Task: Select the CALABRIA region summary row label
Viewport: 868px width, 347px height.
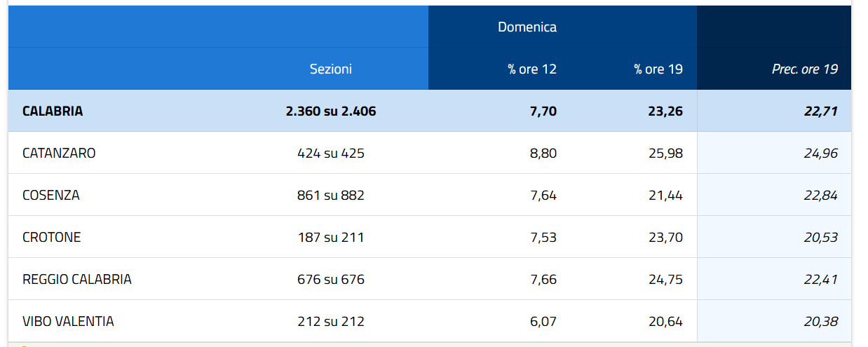Action: (53, 111)
